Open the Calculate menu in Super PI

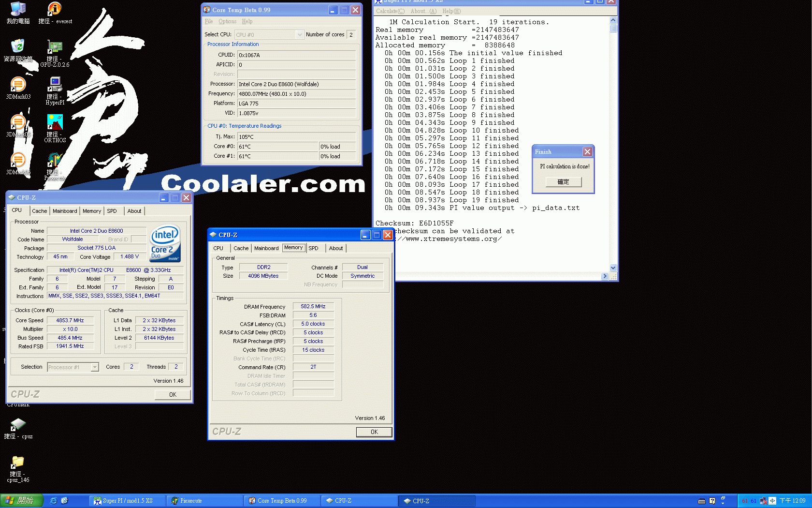click(390, 11)
